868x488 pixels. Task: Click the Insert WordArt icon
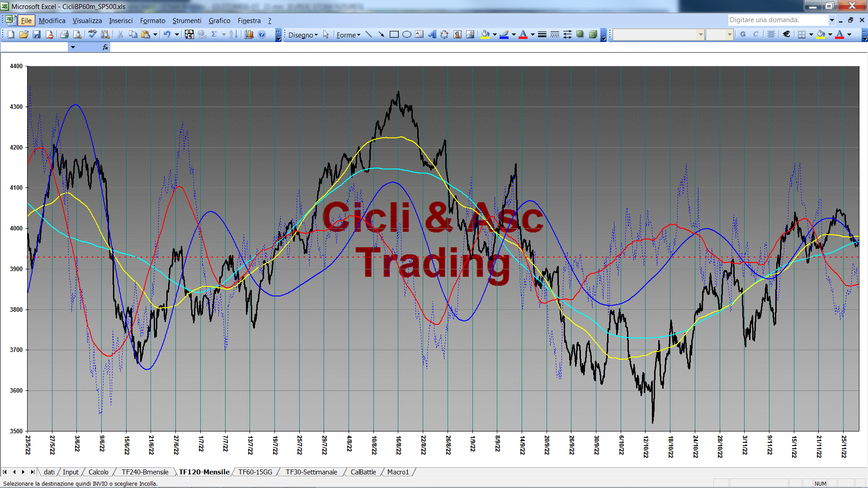pos(432,34)
